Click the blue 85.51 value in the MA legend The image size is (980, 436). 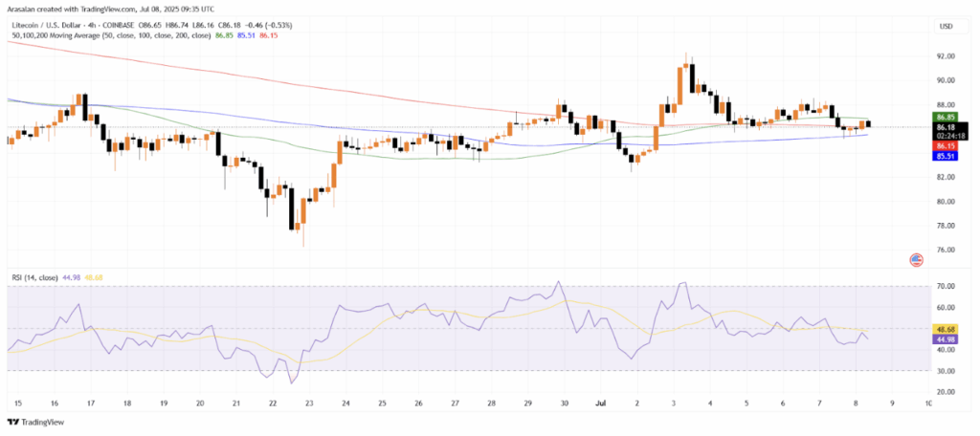coord(246,35)
